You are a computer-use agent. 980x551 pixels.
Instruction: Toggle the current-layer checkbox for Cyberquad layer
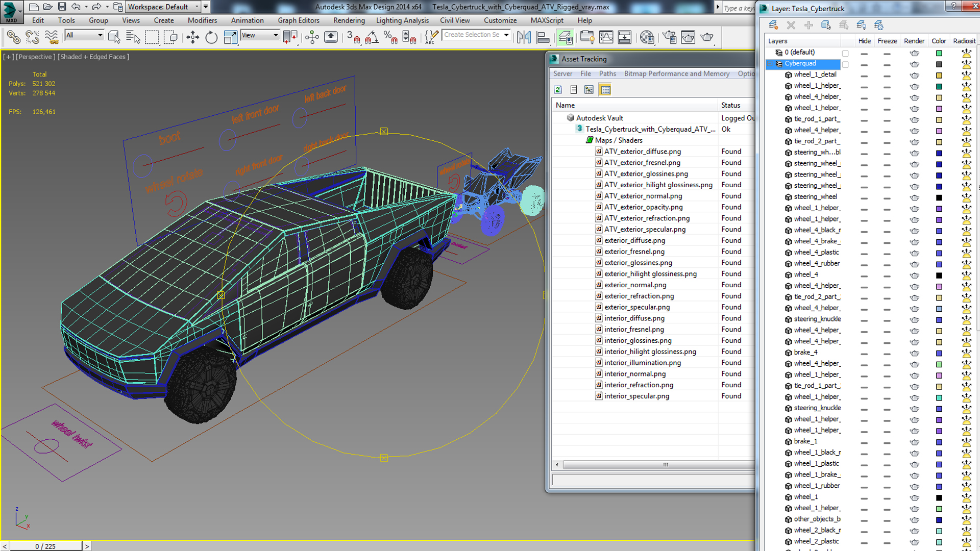tap(845, 64)
